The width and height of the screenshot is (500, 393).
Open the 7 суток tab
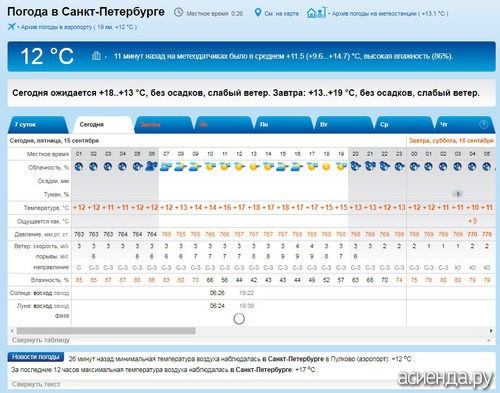point(38,125)
